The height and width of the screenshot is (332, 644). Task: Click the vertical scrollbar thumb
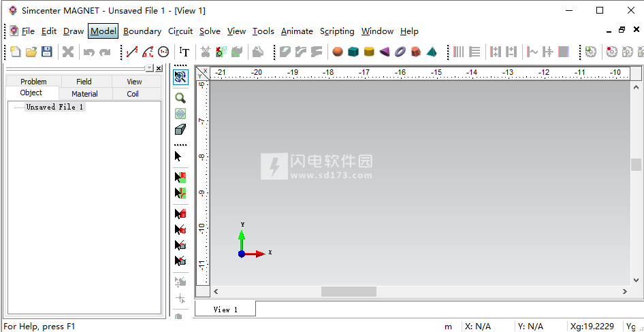(x=636, y=165)
